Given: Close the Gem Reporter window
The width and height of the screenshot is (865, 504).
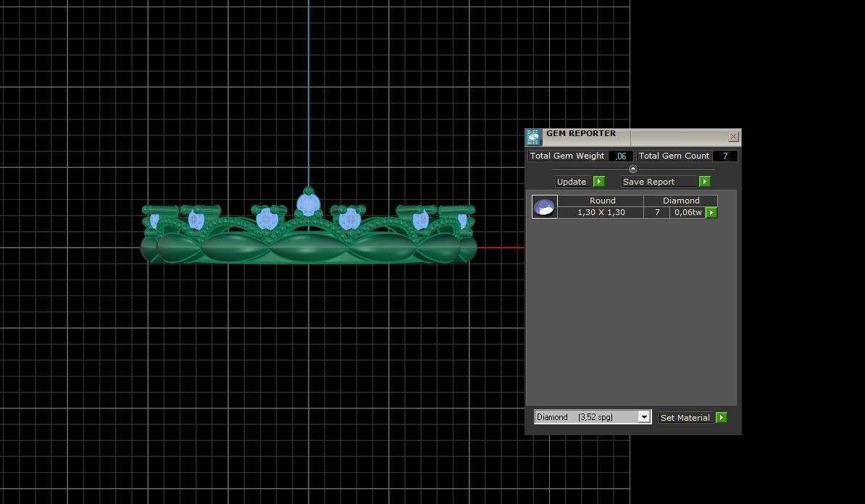Looking at the screenshot, I should [x=733, y=136].
